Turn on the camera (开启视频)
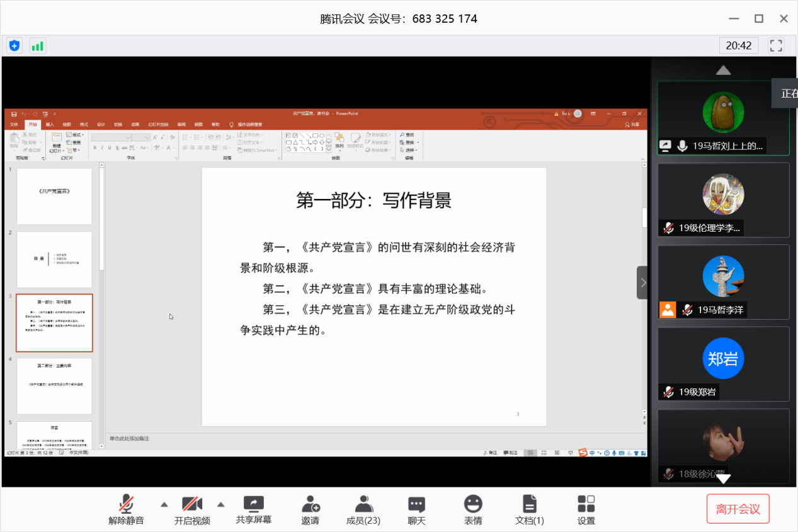This screenshot has width=798, height=532. point(192,509)
